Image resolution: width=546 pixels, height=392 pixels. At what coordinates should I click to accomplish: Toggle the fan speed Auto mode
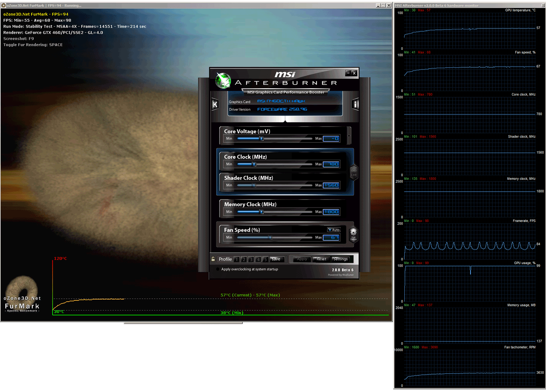[334, 230]
